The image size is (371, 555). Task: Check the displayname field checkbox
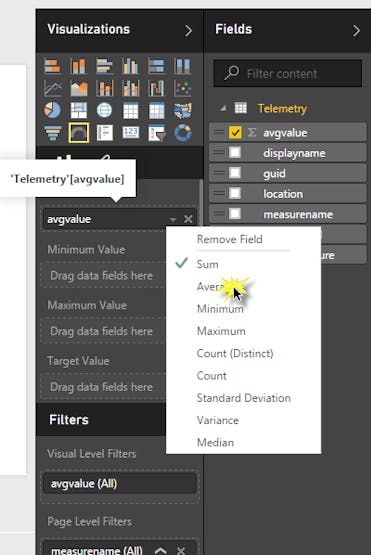pyautogui.click(x=235, y=153)
